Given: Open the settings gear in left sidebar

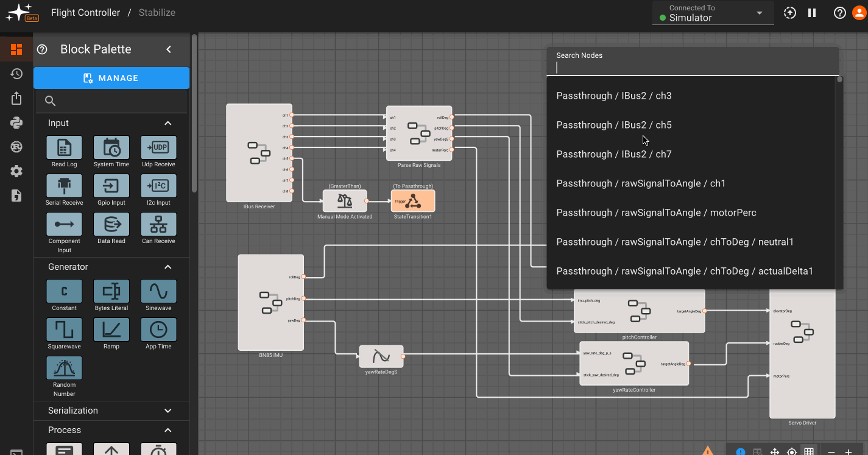Looking at the screenshot, I should pos(16,171).
